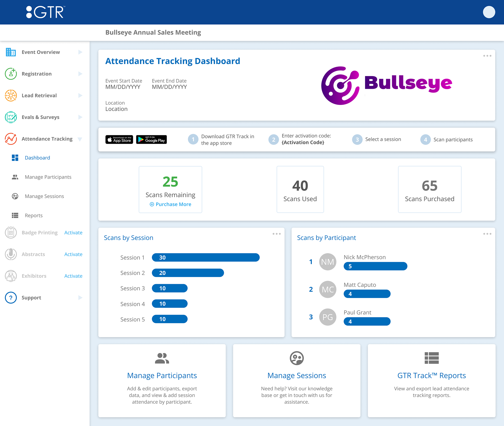Open Manage Participants in the sidebar
The width and height of the screenshot is (504, 426).
[48, 177]
